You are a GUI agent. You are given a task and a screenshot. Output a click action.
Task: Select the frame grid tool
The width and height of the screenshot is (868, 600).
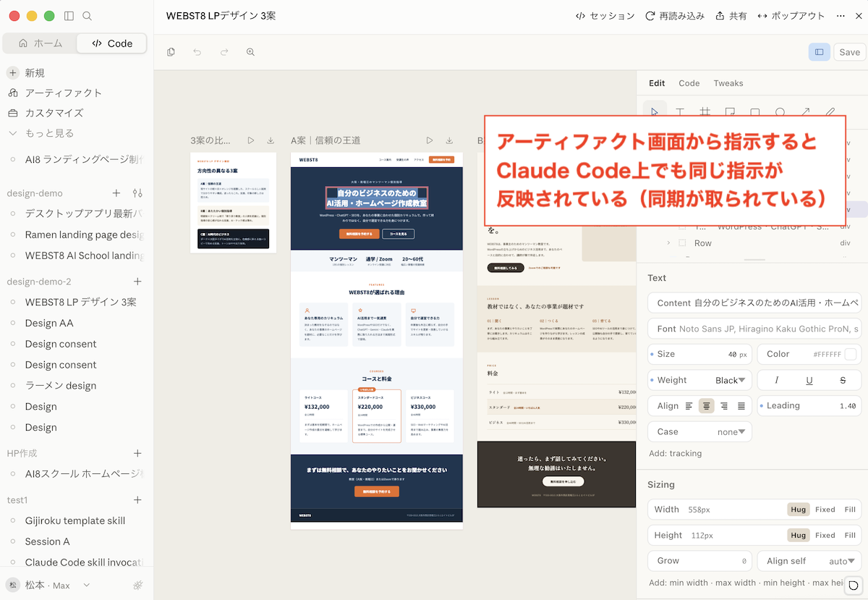click(x=705, y=112)
